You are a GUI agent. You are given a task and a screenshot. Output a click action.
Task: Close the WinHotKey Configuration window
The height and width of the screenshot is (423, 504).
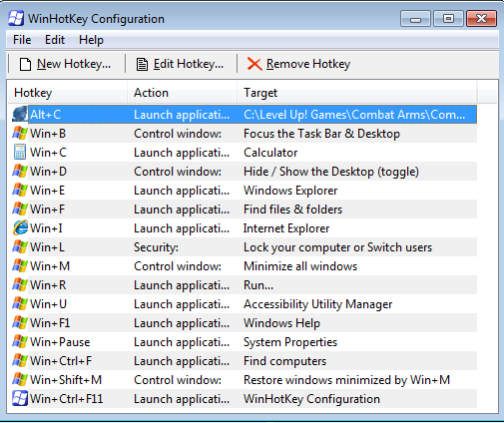click(481, 18)
